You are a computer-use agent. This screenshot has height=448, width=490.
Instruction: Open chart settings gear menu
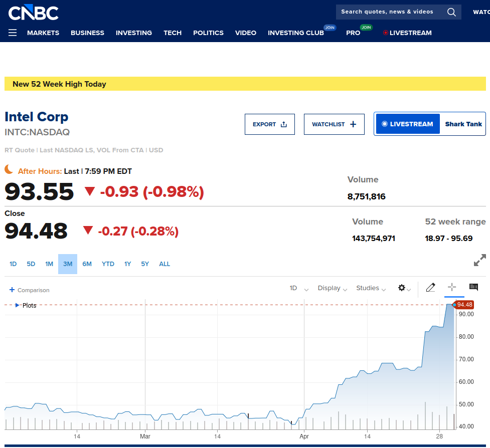(404, 288)
